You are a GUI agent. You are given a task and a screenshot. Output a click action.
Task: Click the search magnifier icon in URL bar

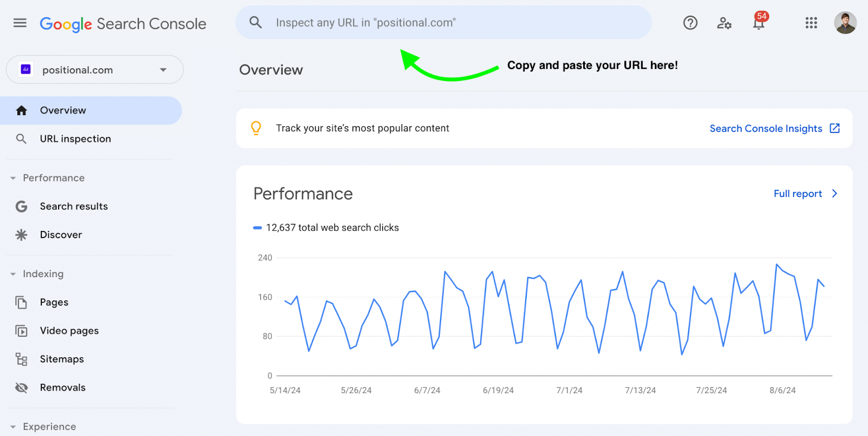point(256,22)
